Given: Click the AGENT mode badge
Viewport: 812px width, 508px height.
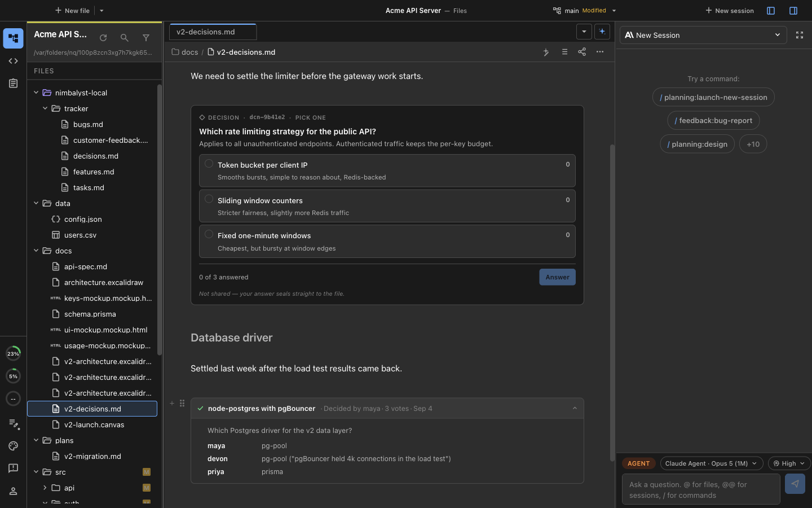Looking at the screenshot, I should (x=638, y=463).
